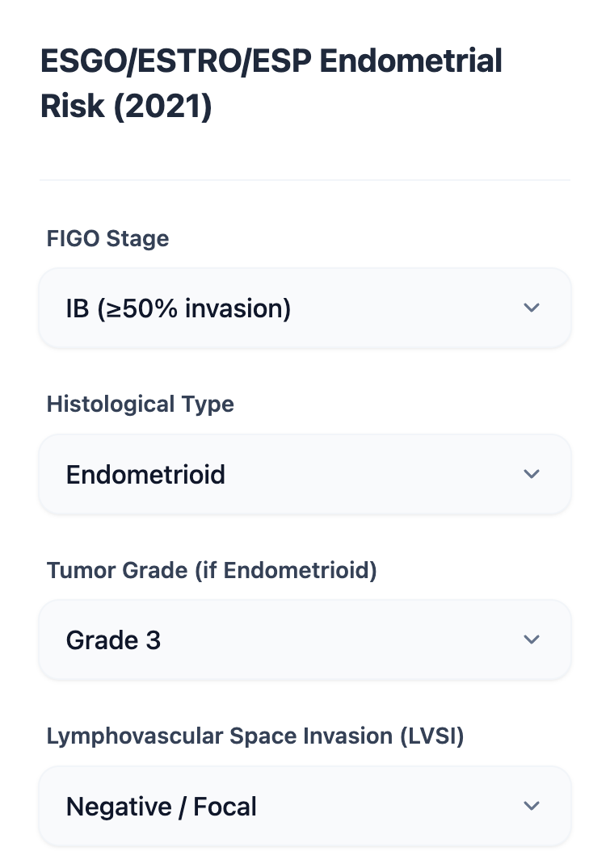The width and height of the screenshot is (610, 868).
Task: Expand the Histological Type dropdown
Action: 305,474
